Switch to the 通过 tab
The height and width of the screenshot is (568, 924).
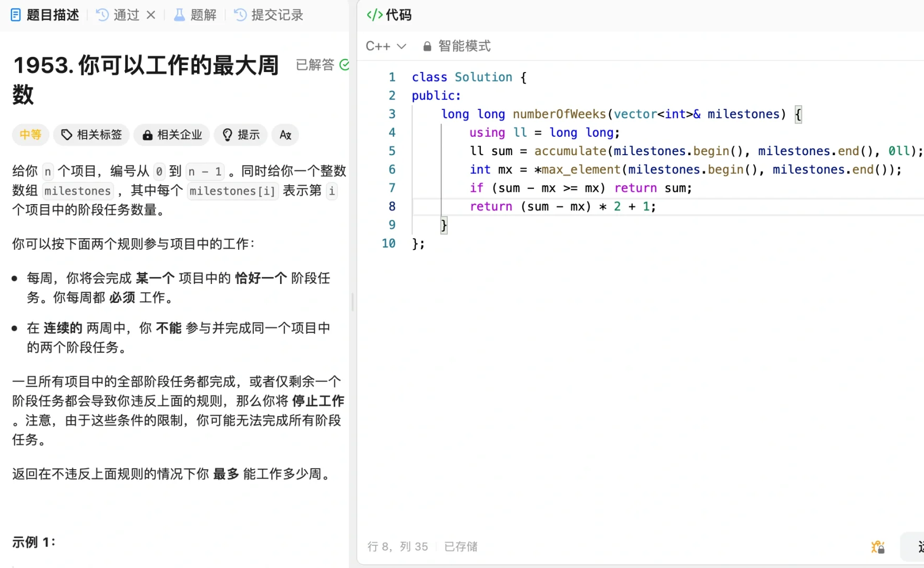coord(119,15)
